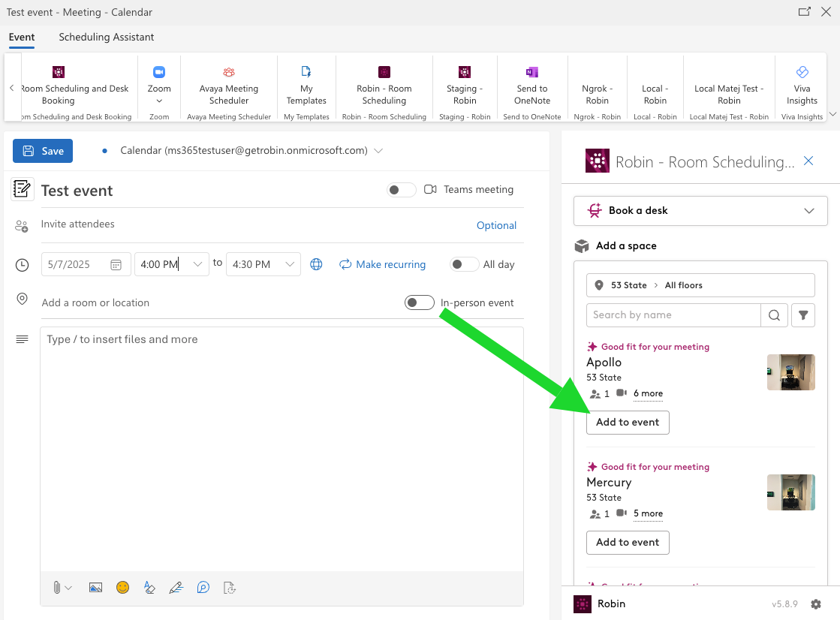Click Make recurring link

coord(383,264)
